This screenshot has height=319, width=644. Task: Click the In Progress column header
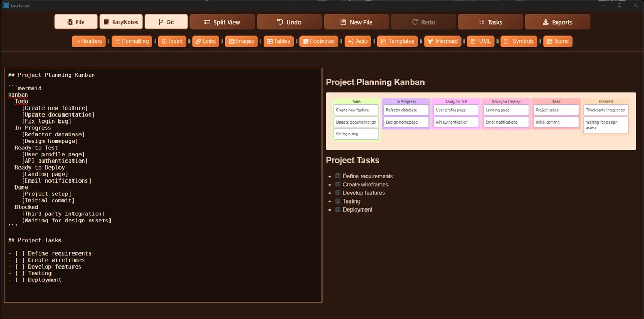pos(406,102)
